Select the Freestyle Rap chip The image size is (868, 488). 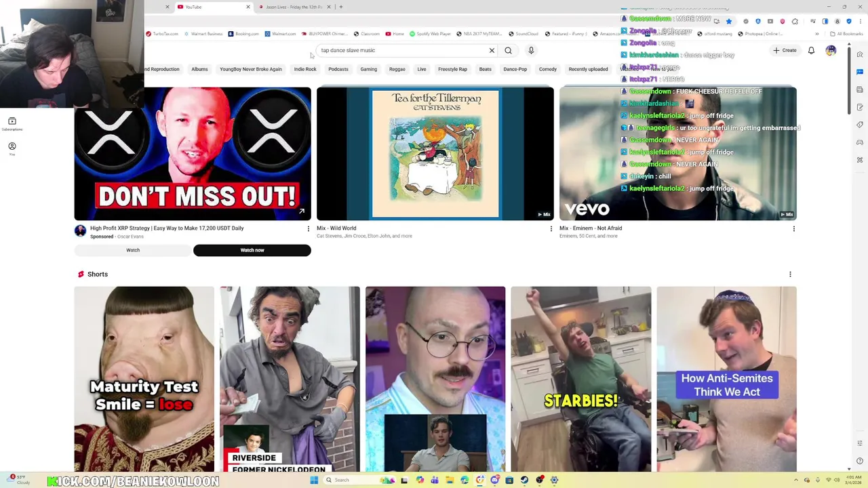452,69
